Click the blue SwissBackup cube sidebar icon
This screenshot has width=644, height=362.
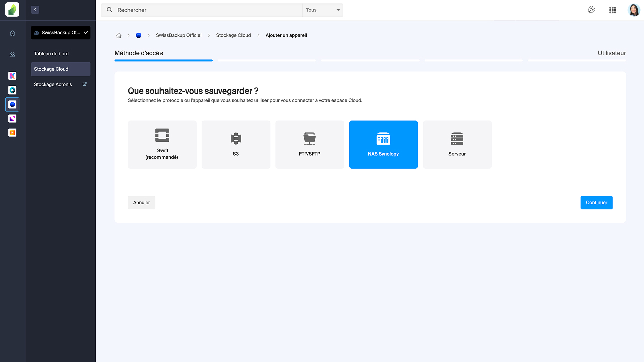(12, 104)
